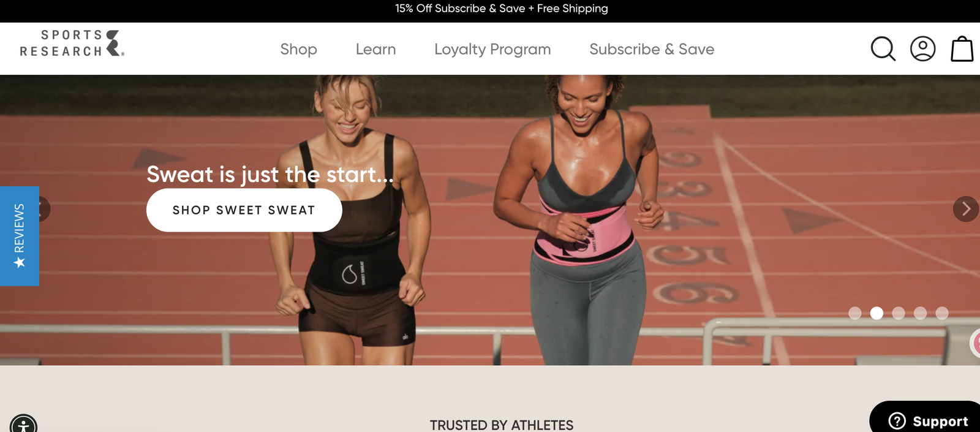Open the accessibility widget icon

[x=23, y=424]
